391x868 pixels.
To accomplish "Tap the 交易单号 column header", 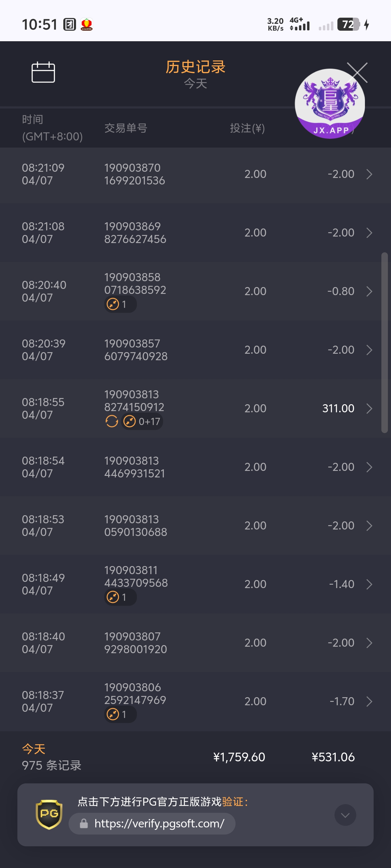I will coord(125,128).
